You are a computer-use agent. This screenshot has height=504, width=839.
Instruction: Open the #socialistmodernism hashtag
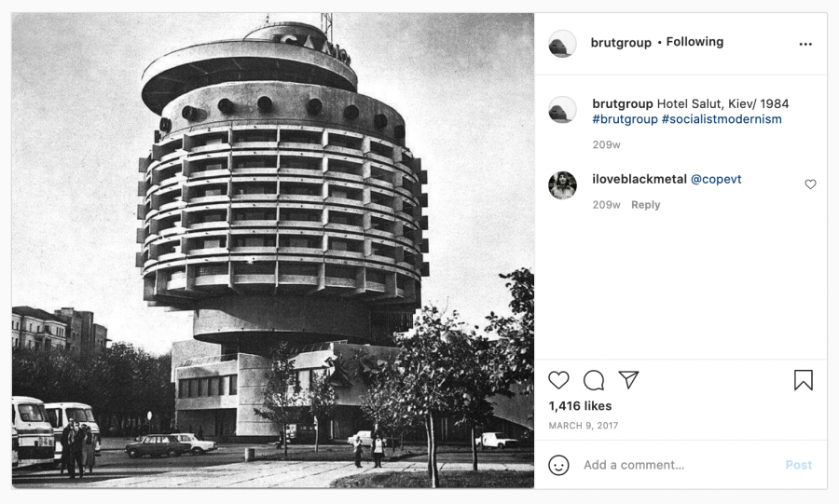click(722, 119)
